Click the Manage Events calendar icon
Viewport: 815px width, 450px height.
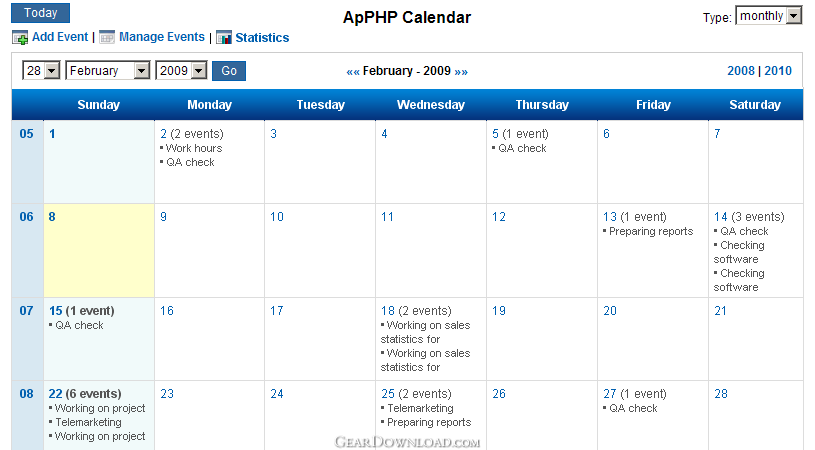click(107, 37)
